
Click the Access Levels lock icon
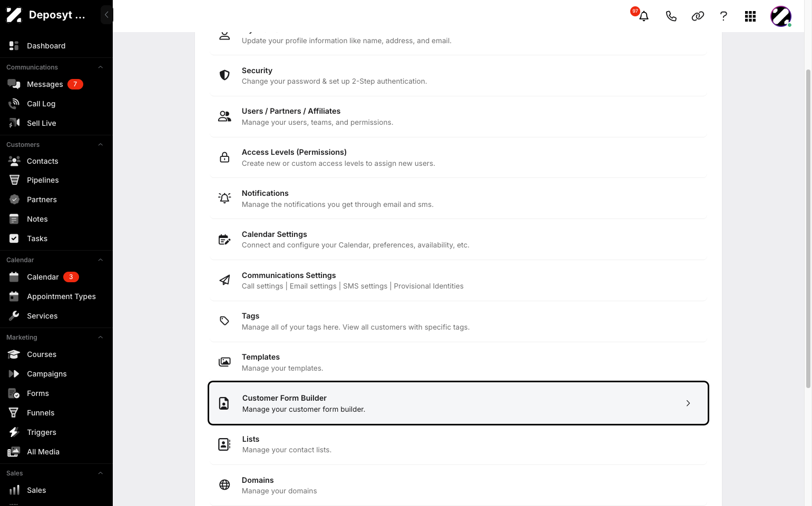[224, 157]
